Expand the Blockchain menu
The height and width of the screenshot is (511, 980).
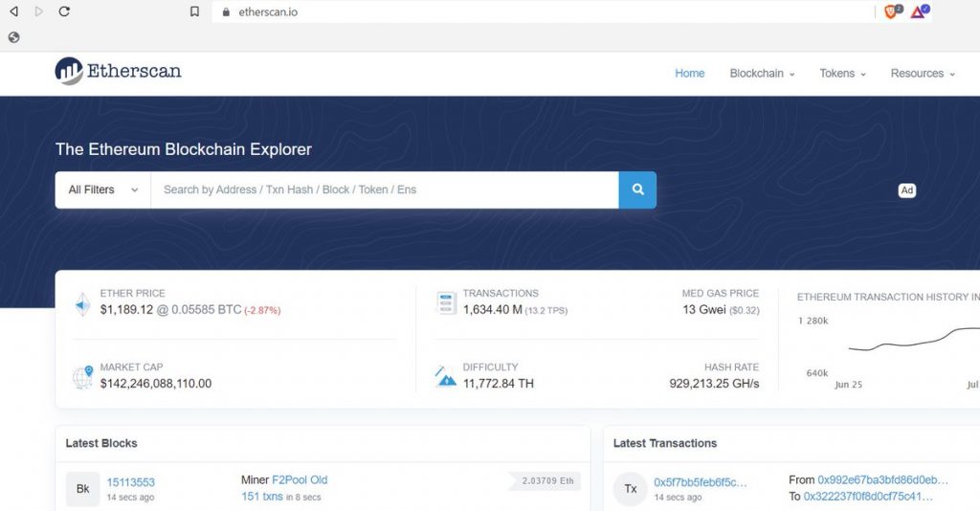(x=762, y=73)
